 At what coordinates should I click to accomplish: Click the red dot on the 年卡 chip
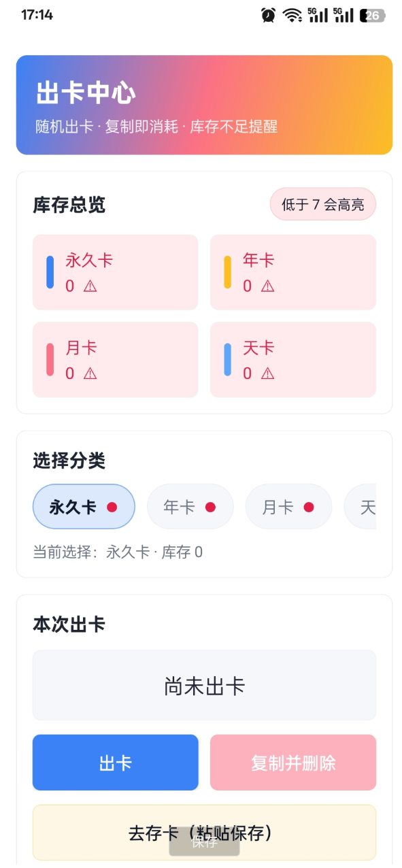tap(212, 506)
